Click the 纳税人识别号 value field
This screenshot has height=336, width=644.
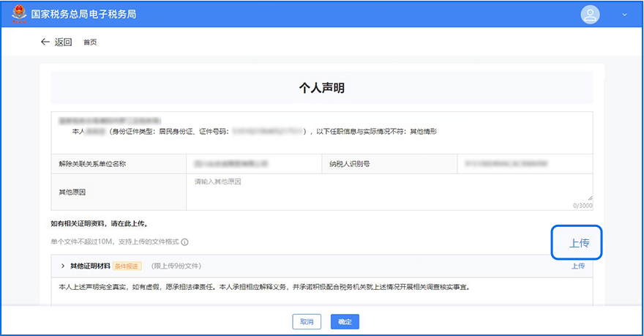[524, 163]
